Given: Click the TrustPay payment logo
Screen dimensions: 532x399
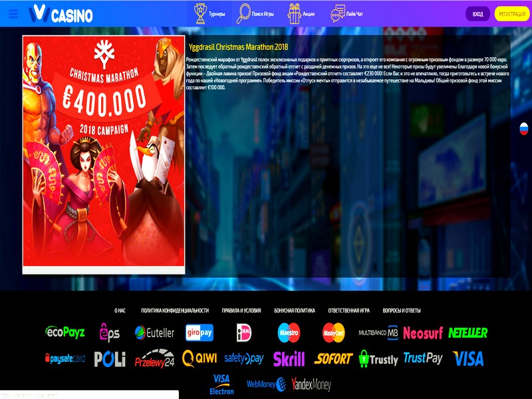Looking at the screenshot, I should 423,358.
